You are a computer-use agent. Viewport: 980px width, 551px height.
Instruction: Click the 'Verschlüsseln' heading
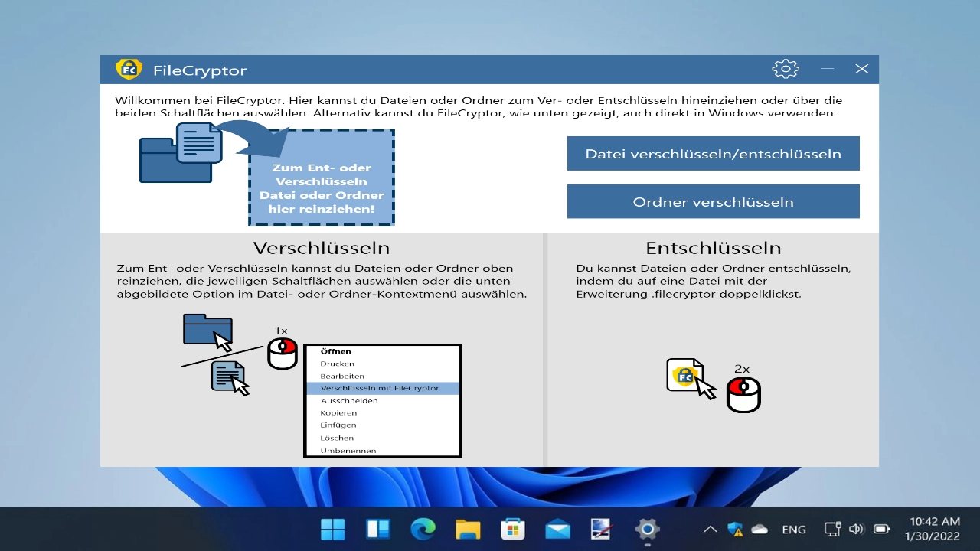point(322,248)
